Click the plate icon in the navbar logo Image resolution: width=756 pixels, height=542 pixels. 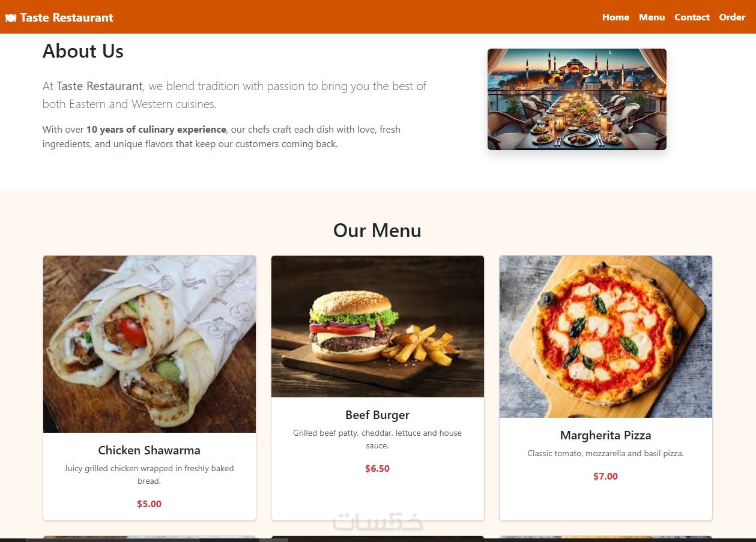11,17
